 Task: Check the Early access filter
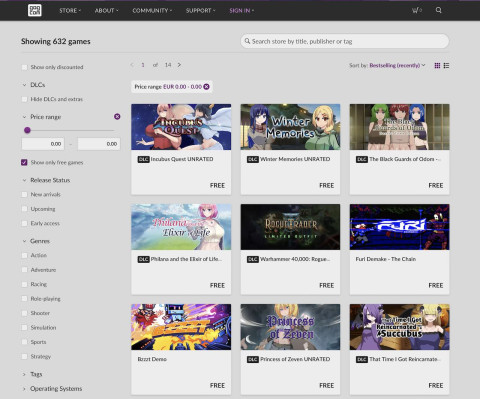(x=24, y=223)
